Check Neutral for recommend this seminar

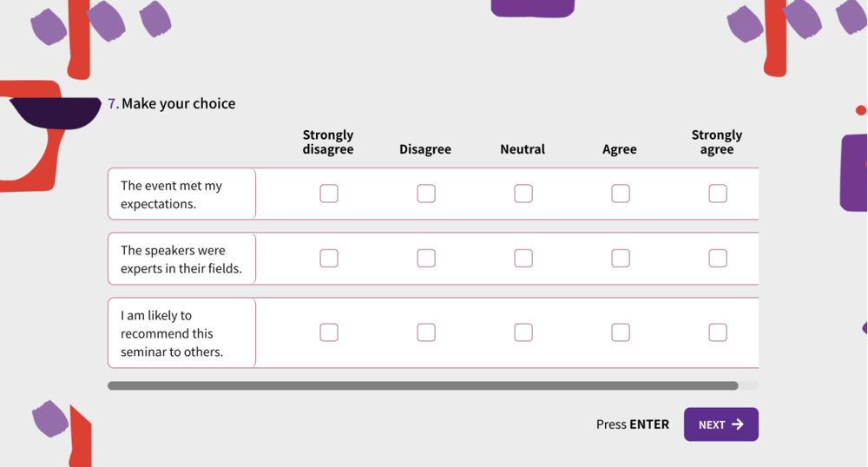tap(523, 332)
